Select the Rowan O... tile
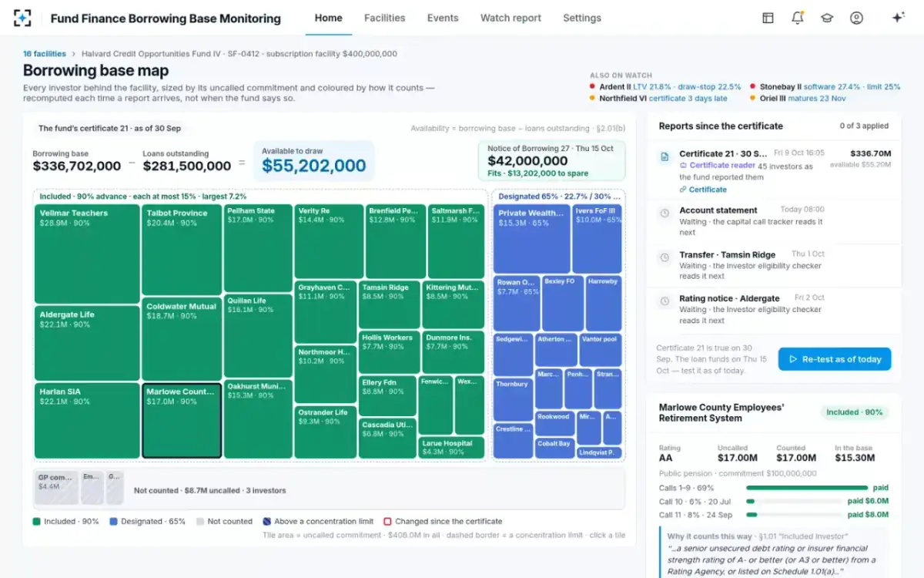Viewport: 924px width, 578px height. point(516,303)
